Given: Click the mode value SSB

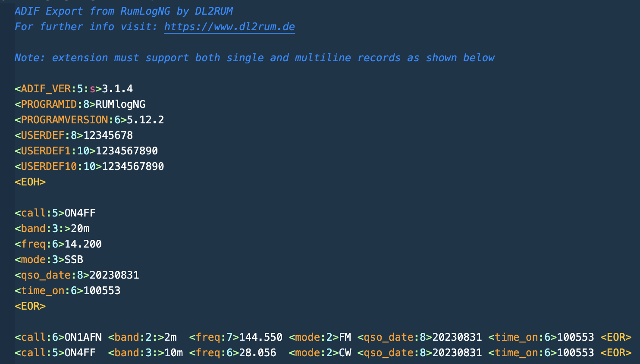Looking at the screenshot, I should (x=74, y=260).
